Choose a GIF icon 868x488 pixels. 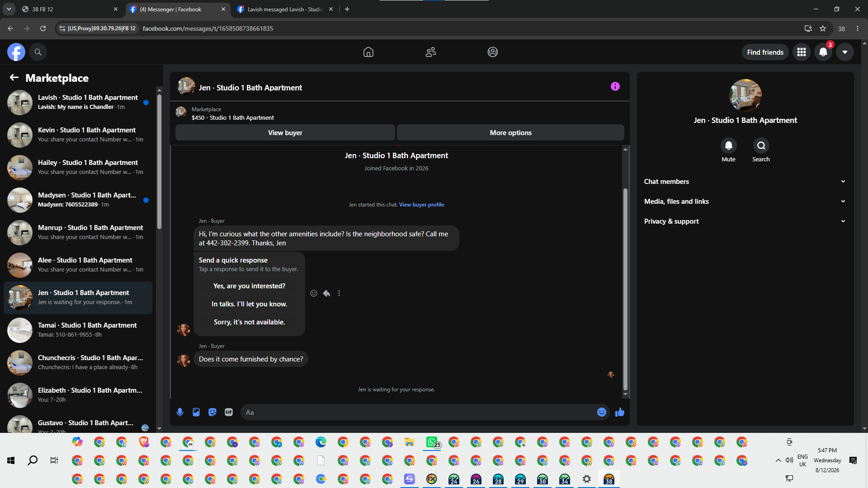(x=229, y=412)
